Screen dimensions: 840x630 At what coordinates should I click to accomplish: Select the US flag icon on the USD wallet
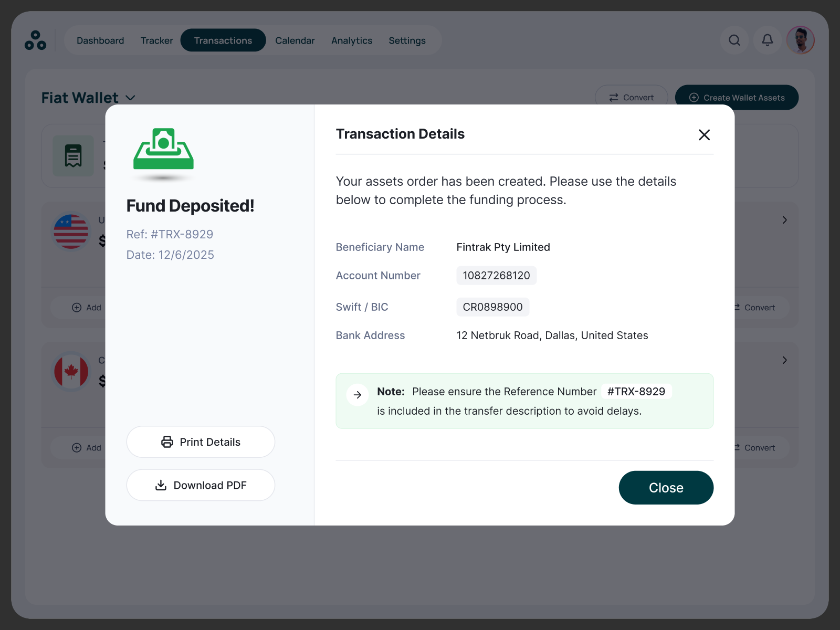70,231
